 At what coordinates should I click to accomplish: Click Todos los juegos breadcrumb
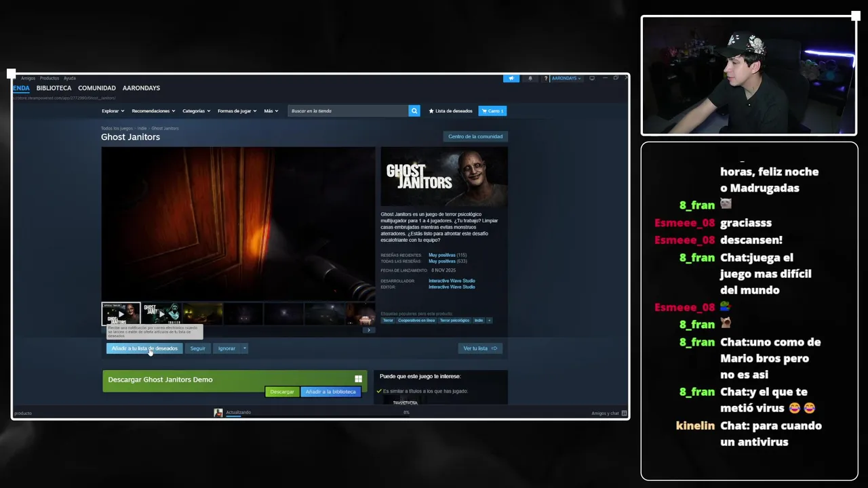click(117, 128)
